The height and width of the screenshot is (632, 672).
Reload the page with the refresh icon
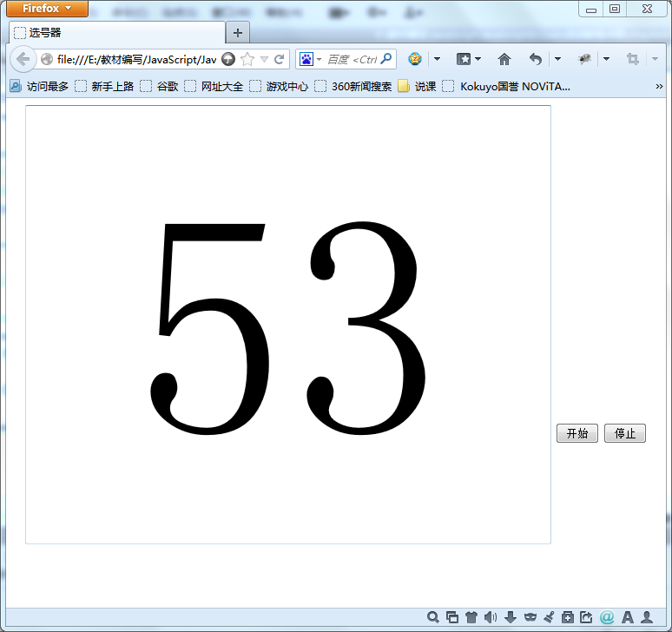[x=279, y=59]
